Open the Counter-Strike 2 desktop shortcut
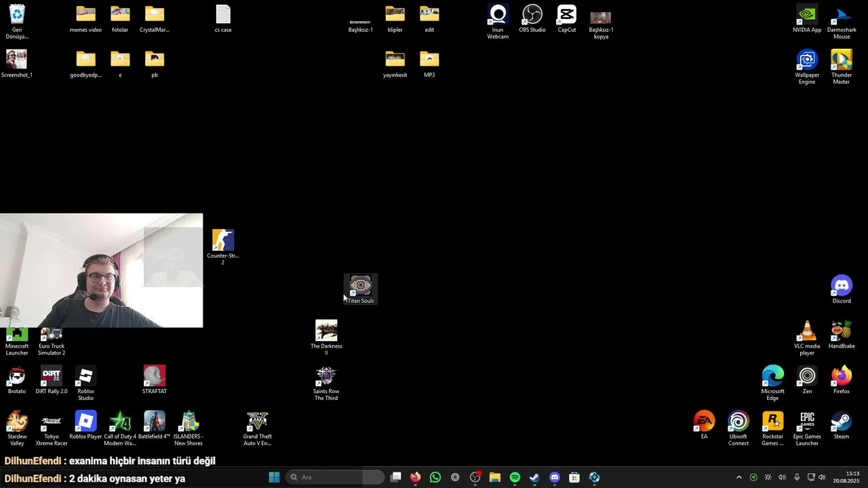Screen dimensions: 868x488 click(223, 247)
